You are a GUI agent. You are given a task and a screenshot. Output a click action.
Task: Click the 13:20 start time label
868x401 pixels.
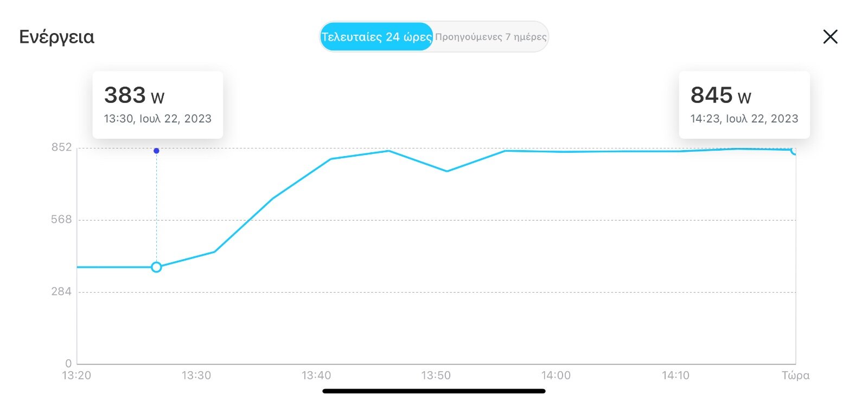pos(76,376)
